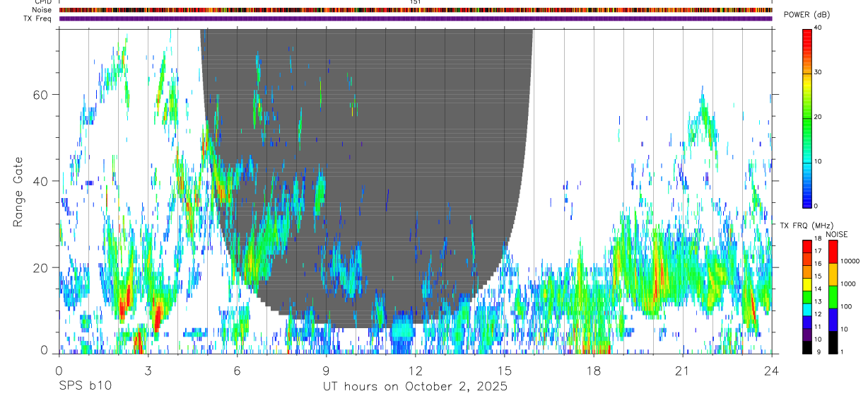Click the black bottom segment of TX FRQ bar

807,347
